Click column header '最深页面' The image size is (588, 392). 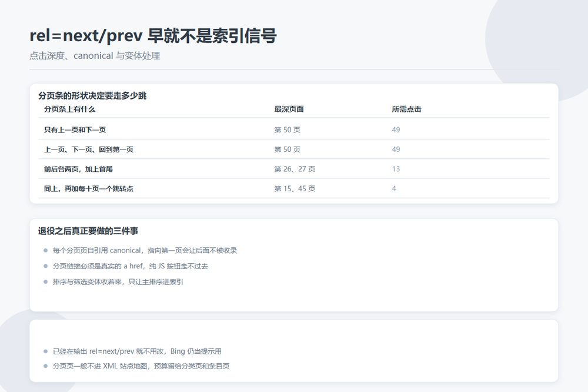coord(289,109)
